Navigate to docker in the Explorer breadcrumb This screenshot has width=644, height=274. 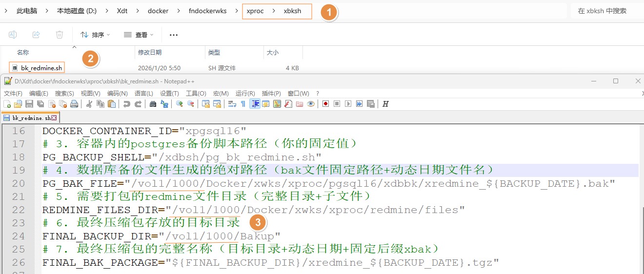click(x=158, y=11)
